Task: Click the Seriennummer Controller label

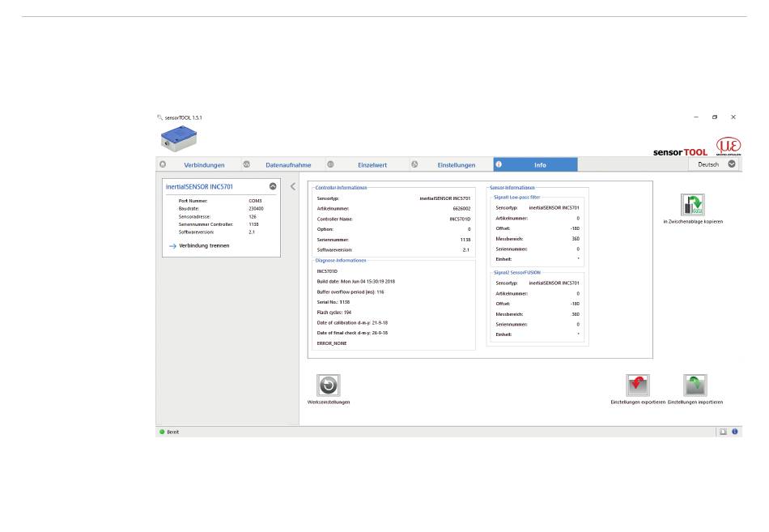Action: click(x=206, y=224)
